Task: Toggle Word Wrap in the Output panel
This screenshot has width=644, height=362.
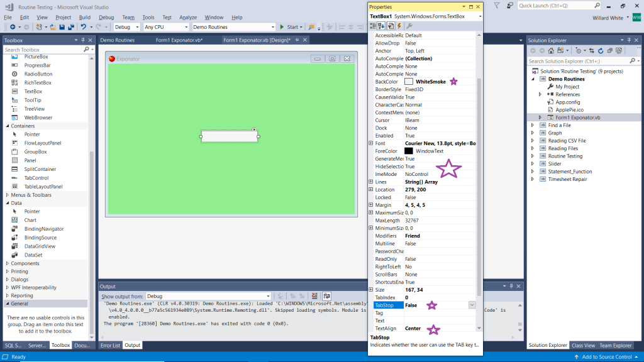Action: click(x=327, y=296)
